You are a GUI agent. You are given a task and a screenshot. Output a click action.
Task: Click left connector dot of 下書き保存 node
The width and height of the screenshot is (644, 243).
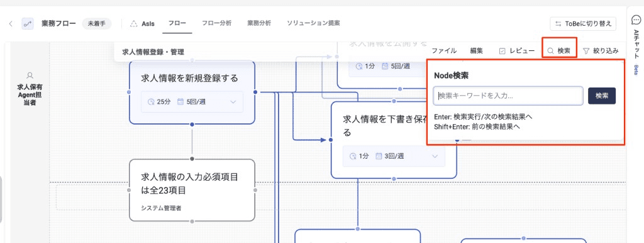click(331, 140)
